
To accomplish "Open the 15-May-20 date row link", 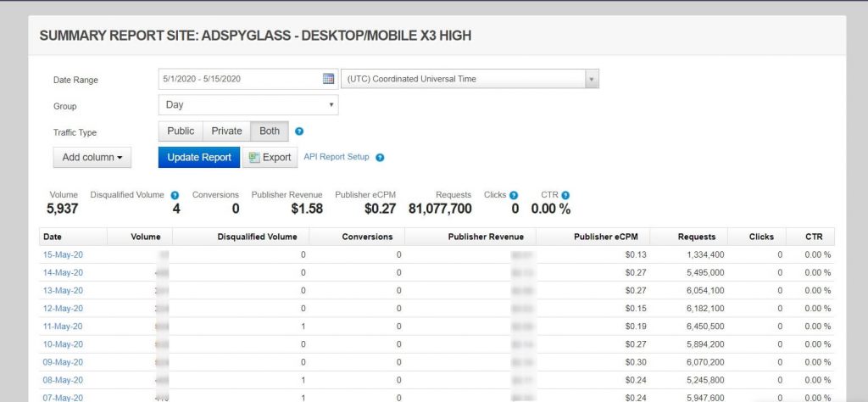I will click(63, 255).
